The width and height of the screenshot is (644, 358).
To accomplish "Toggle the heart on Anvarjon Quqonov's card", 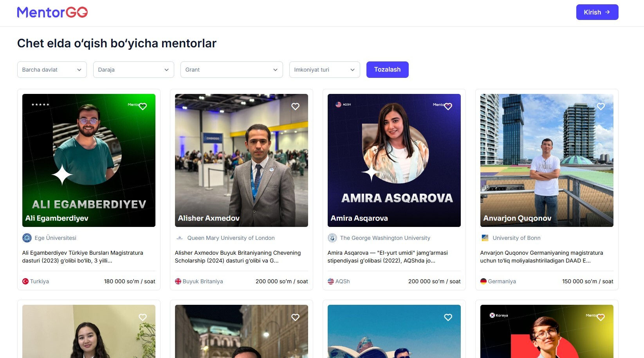I will click(x=601, y=106).
